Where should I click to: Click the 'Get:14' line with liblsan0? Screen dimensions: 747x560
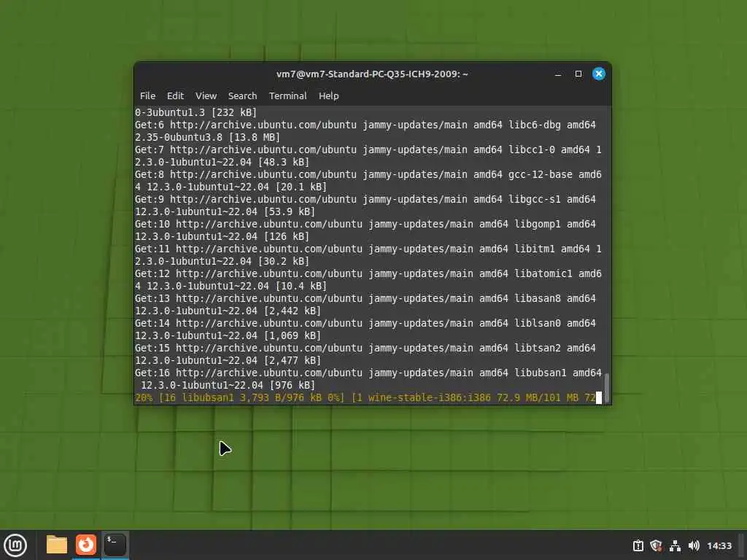point(365,323)
